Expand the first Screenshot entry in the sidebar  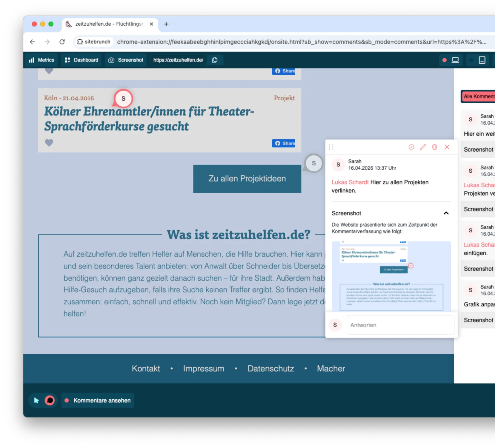pyautogui.click(x=478, y=149)
